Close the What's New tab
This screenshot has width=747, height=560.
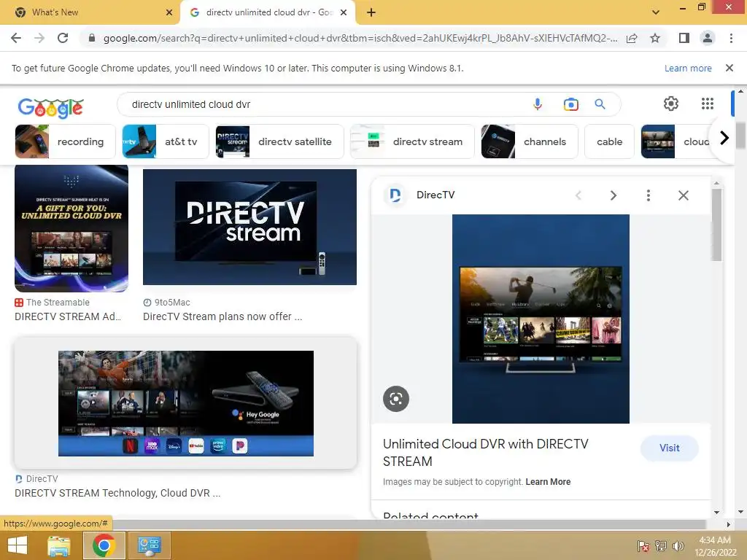tap(169, 12)
